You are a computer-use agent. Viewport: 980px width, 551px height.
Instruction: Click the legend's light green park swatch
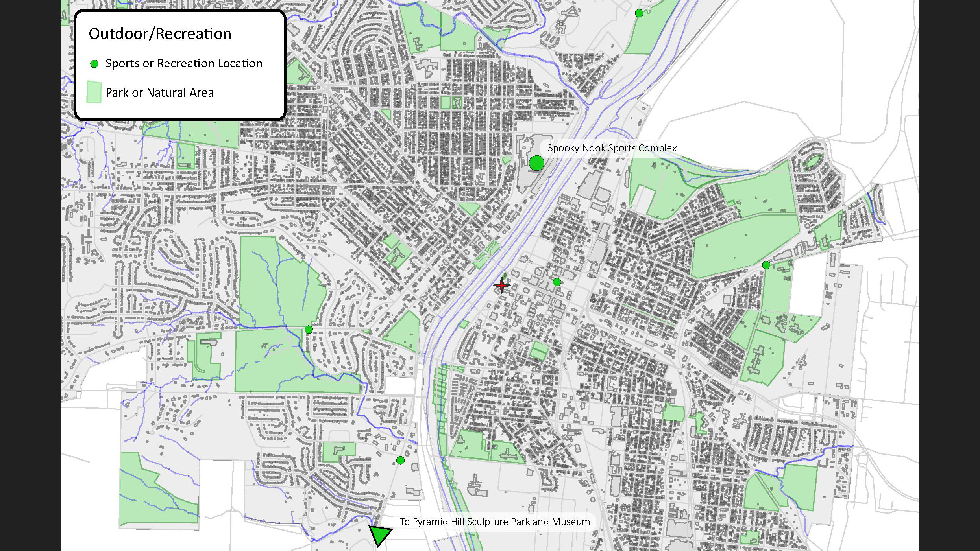point(94,92)
